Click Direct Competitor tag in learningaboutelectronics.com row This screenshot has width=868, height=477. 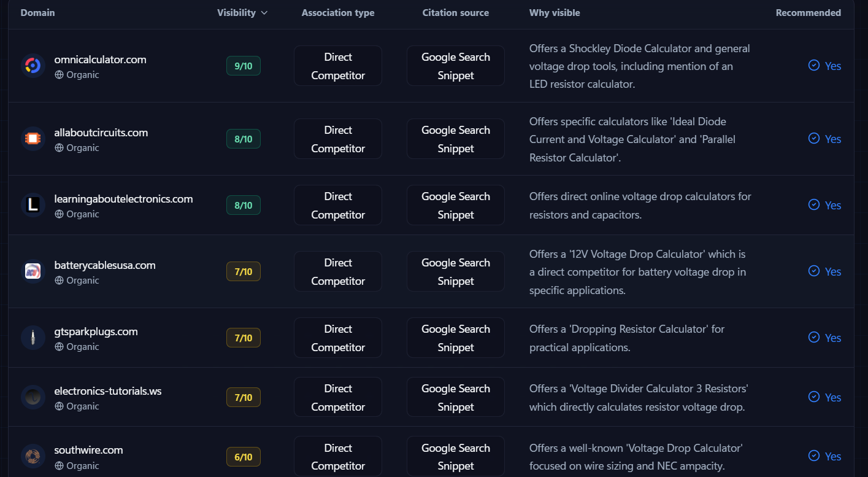click(338, 205)
